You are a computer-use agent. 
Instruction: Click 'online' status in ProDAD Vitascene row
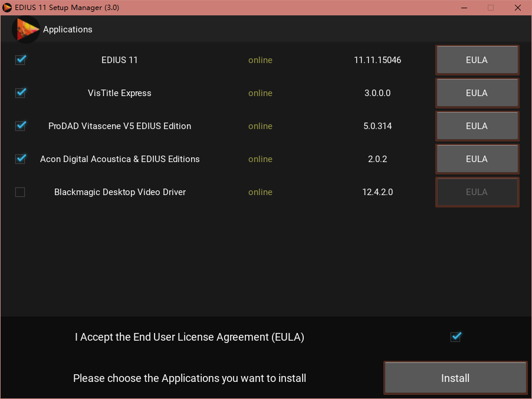(260, 126)
